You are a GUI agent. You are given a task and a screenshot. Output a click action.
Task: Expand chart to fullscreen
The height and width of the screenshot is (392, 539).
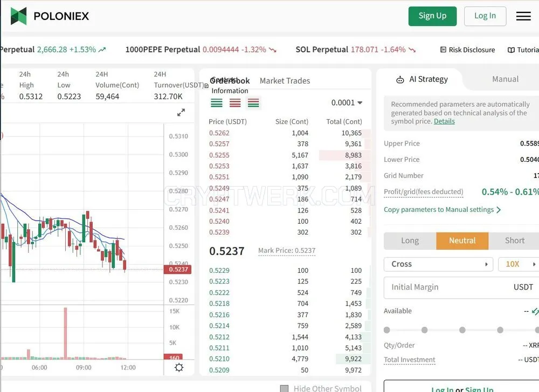click(181, 113)
